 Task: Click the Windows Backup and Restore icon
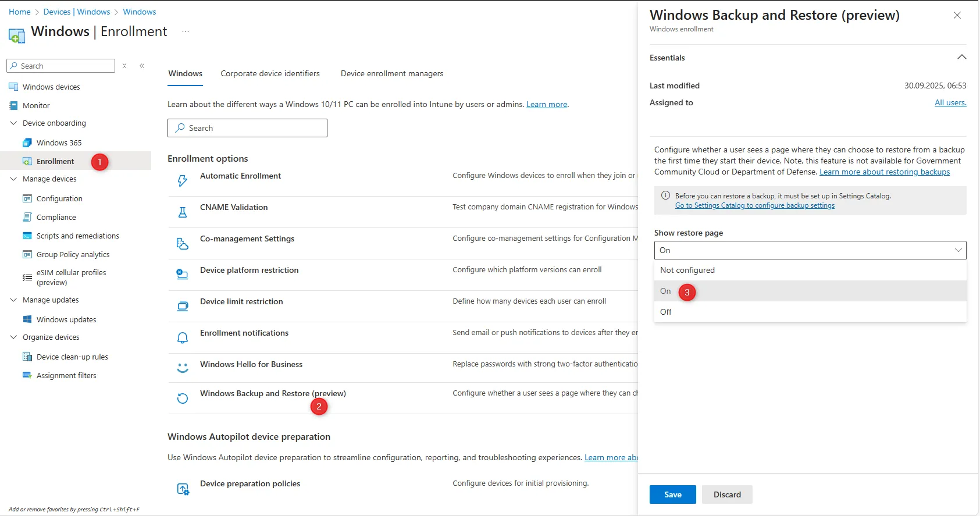pyautogui.click(x=183, y=398)
